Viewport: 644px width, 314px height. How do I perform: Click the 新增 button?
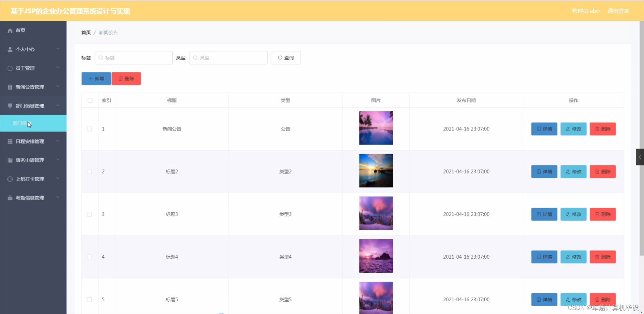pos(96,78)
